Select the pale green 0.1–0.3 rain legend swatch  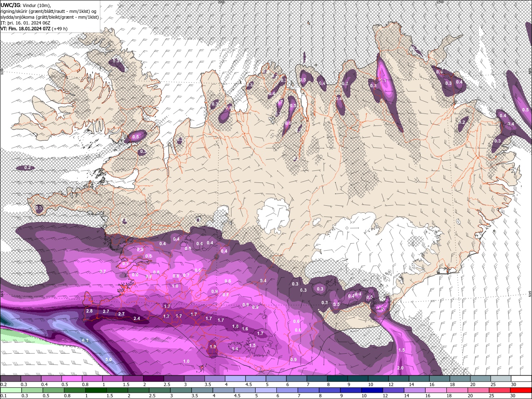coord(11,390)
